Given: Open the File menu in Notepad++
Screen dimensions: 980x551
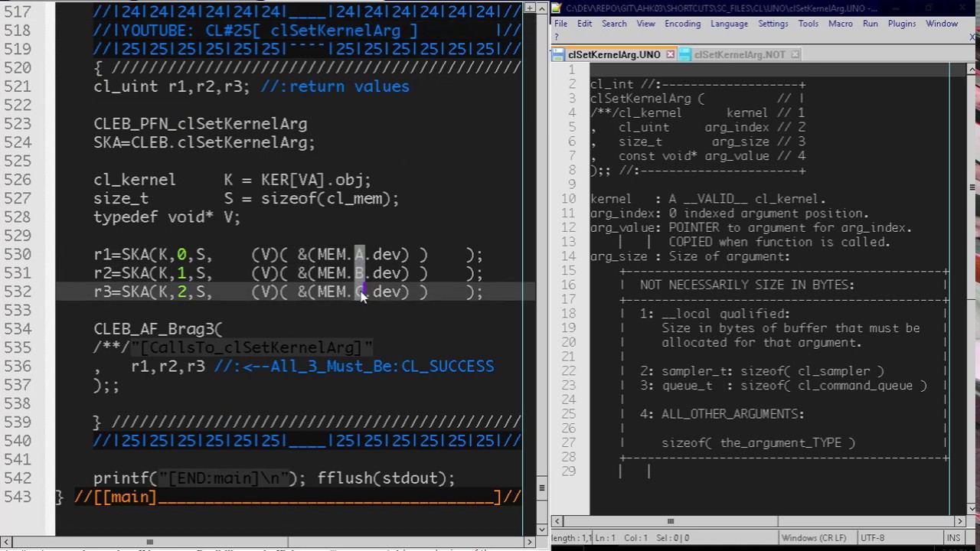Looking at the screenshot, I should pyautogui.click(x=560, y=24).
